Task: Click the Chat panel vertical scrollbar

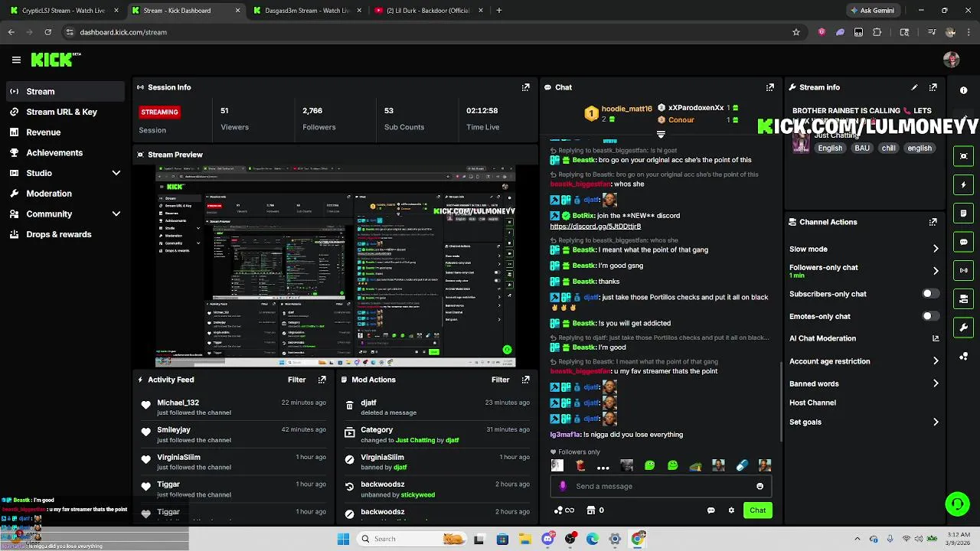Action: pyautogui.click(x=780, y=402)
